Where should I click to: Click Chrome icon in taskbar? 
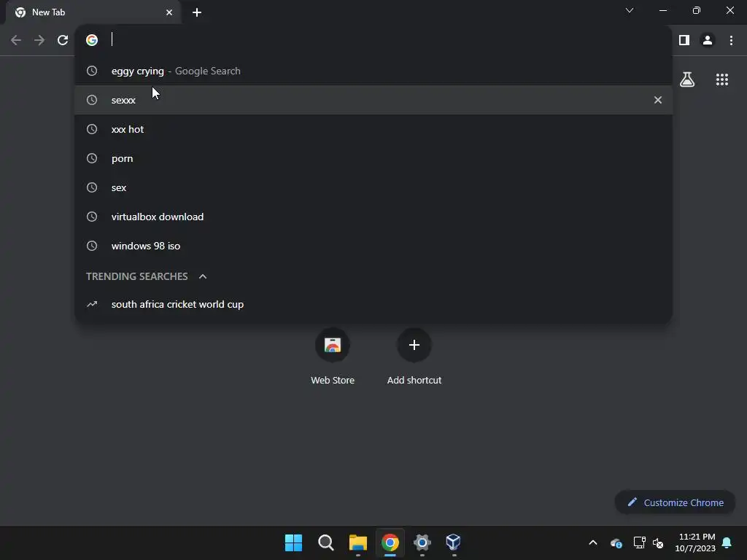tap(390, 542)
